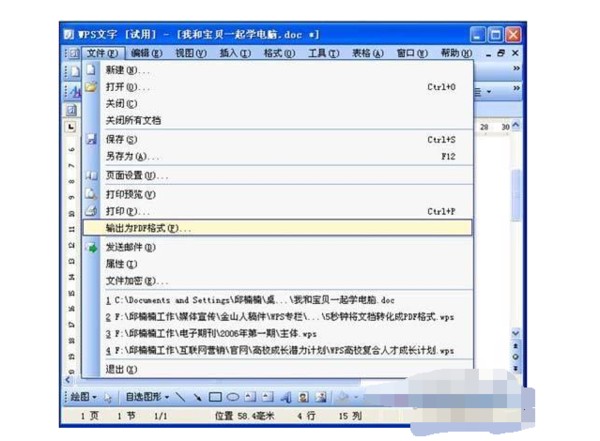Click the new document toolbar icon
Viewport: 600px width, 441px height.
(75, 71)
